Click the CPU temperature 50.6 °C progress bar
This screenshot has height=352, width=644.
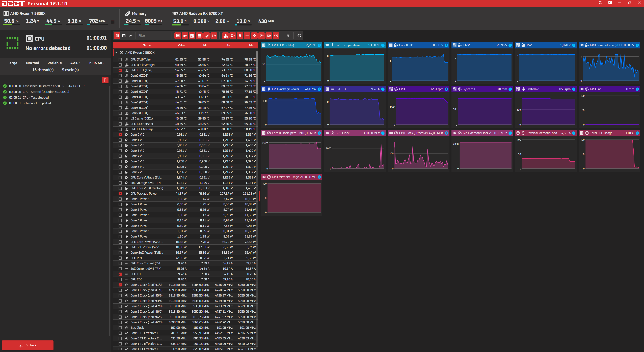coord(11,25)
